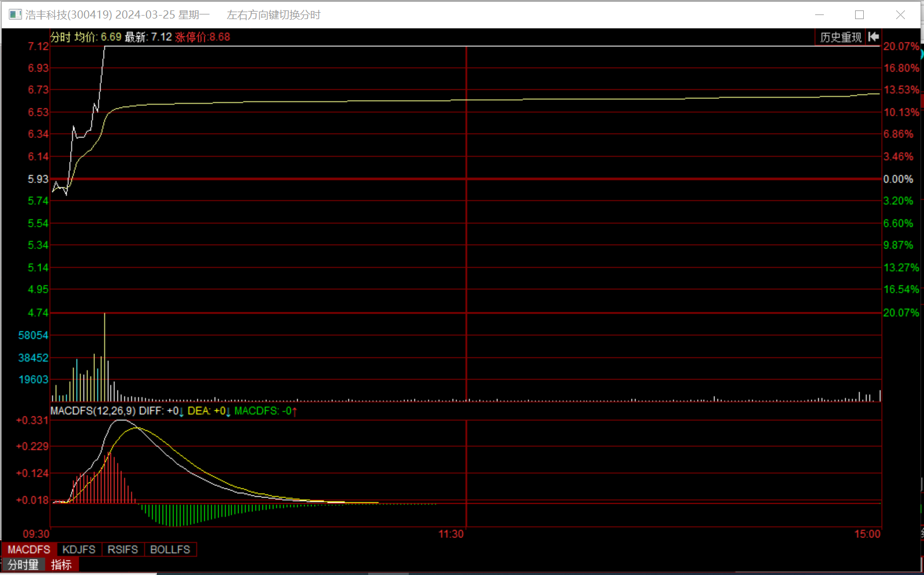
Task: Toggle the 分时量 panel view
Action: 23,565
